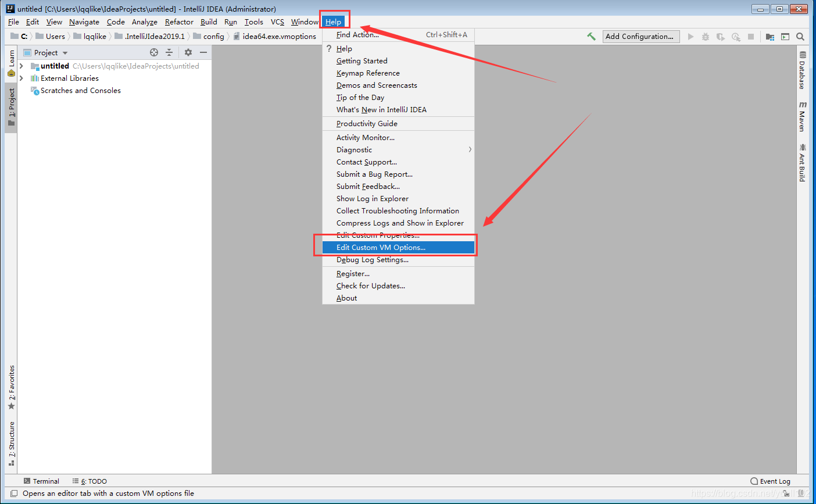
Task: Click the Search Everywhere magnifier icon
Action: point(800,37)
